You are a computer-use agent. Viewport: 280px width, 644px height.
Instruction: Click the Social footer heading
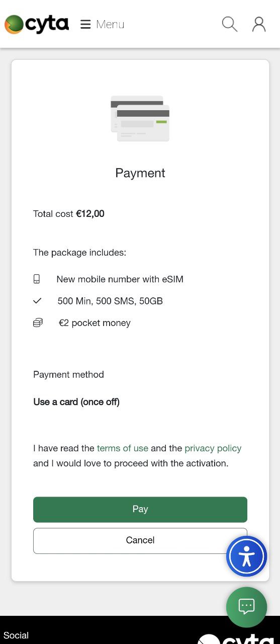(x=16, y=635)
